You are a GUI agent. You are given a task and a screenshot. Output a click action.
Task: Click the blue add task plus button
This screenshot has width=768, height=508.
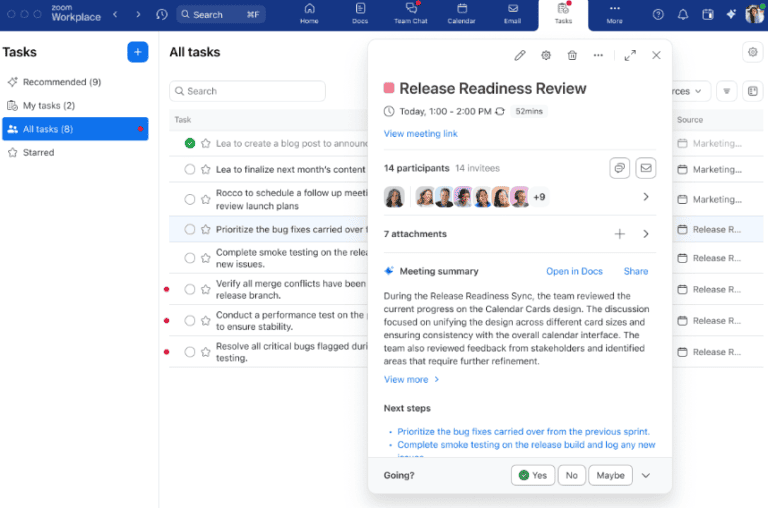138,52
